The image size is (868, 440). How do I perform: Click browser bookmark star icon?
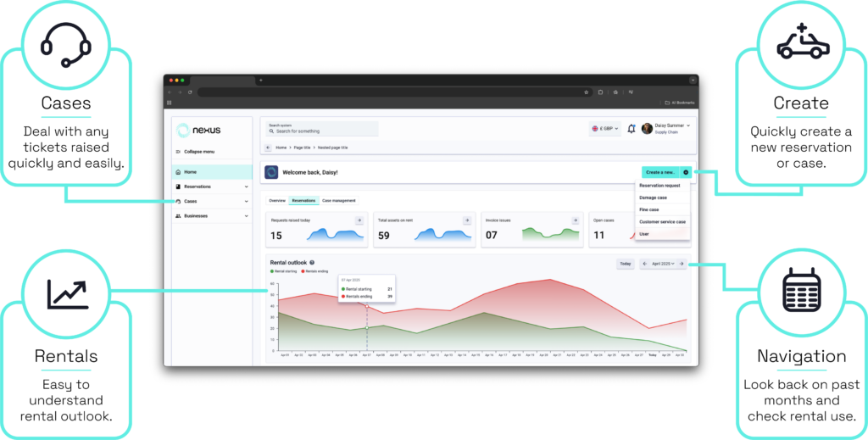587,92
